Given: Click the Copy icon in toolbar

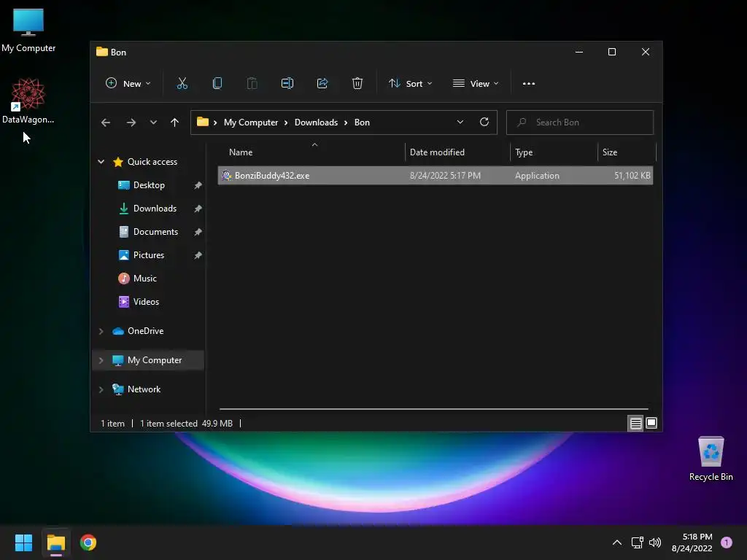Looking at the screenshot, I should click(217, 83).
